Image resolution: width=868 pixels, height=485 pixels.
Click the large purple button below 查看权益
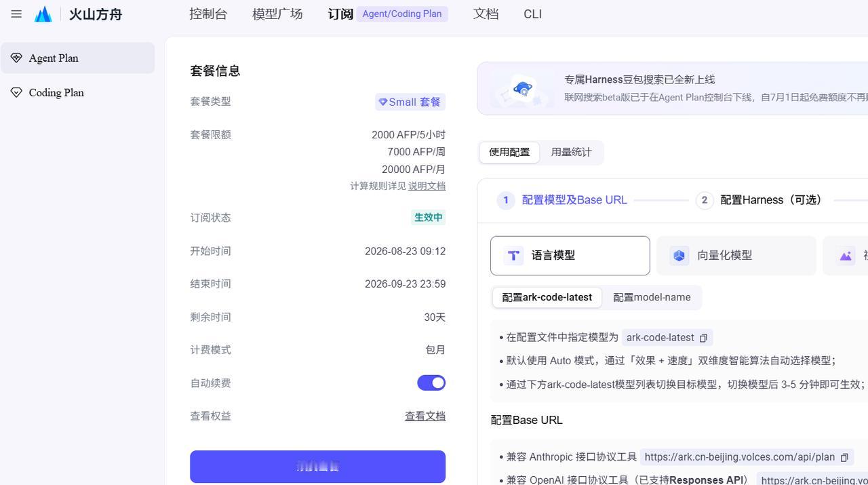[x=317, y=467]
